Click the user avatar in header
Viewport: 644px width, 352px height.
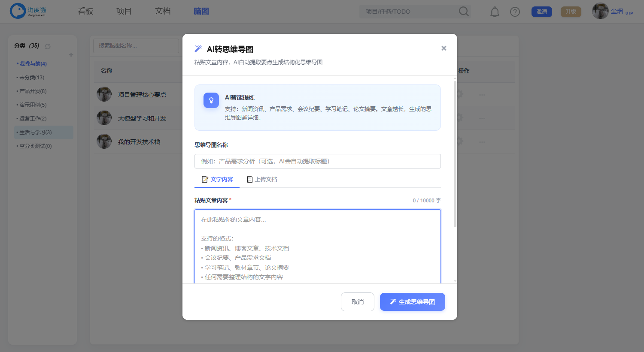[600, 11]
